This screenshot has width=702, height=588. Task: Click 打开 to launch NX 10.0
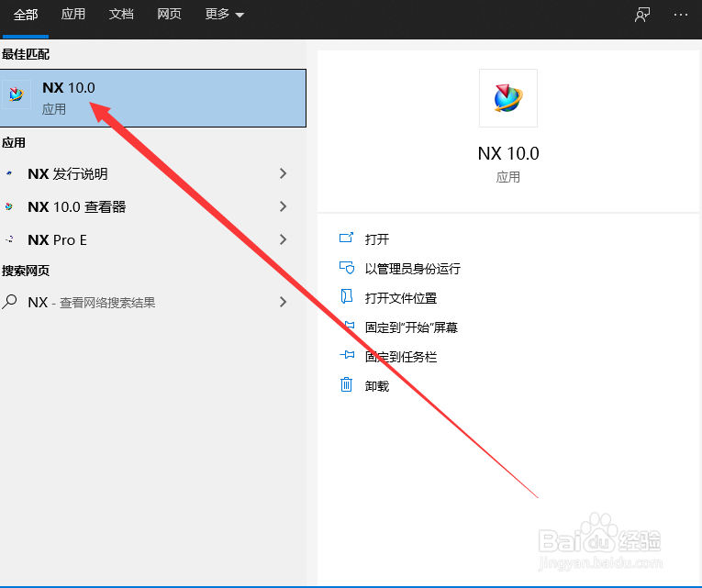click(377, 239)
